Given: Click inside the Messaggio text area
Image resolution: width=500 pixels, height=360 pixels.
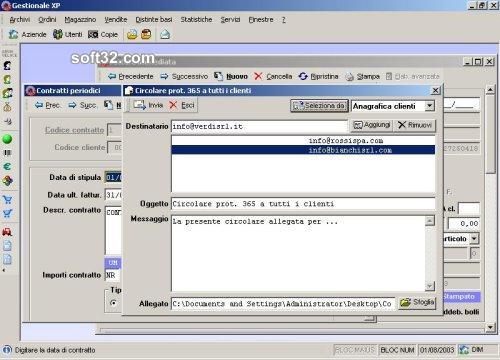Looking at the screenshot, I should pos(298,253).
